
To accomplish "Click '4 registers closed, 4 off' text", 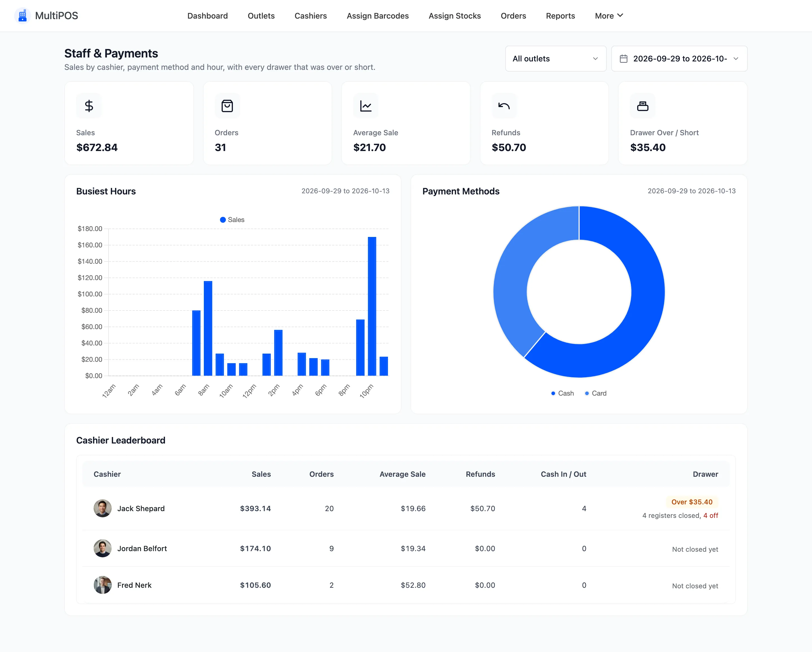I will tap(680, 515).
